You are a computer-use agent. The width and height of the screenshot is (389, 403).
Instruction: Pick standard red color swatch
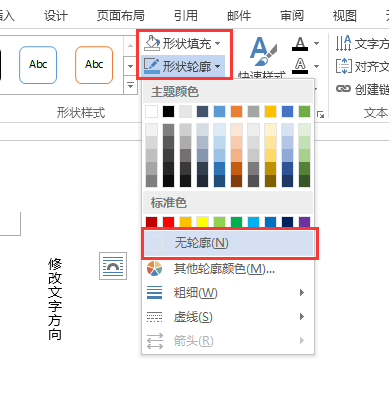[169, 222]
